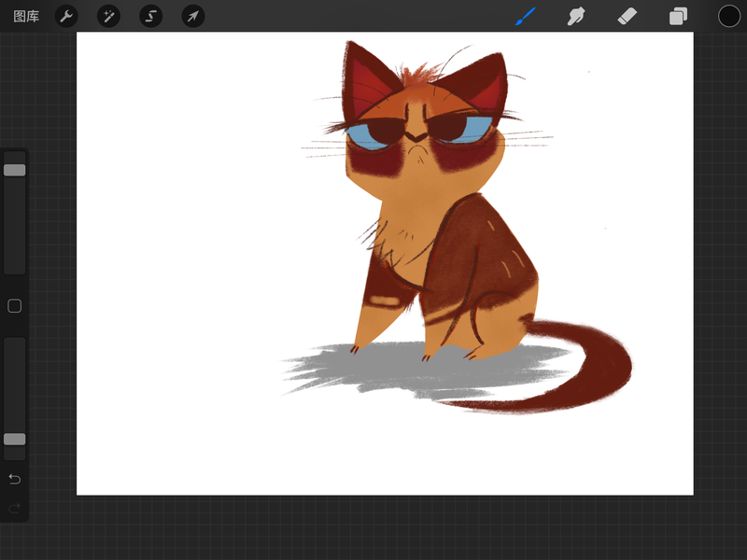The width and height of the screenshot is (747, 560).
Task: Open the 图库 gallery
Action: click(26, 17)
